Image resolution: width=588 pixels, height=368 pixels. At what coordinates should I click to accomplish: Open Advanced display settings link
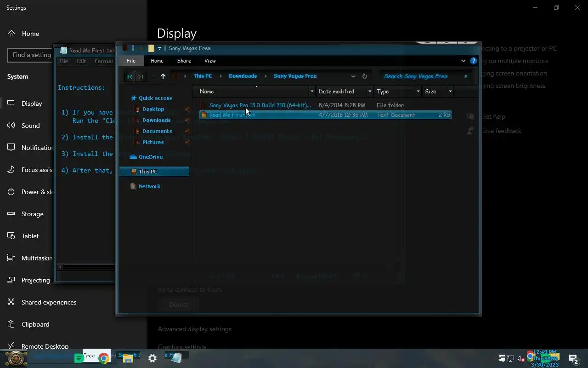(x=195, y=329)
